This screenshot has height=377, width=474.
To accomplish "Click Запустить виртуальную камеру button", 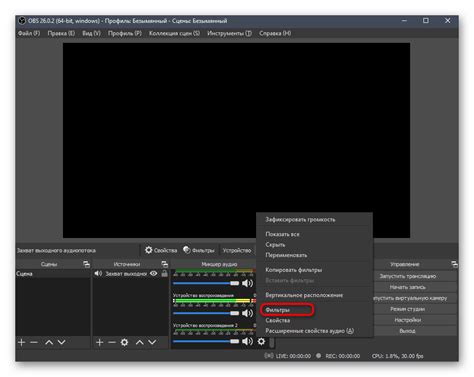I will click(x=415, y=298).
